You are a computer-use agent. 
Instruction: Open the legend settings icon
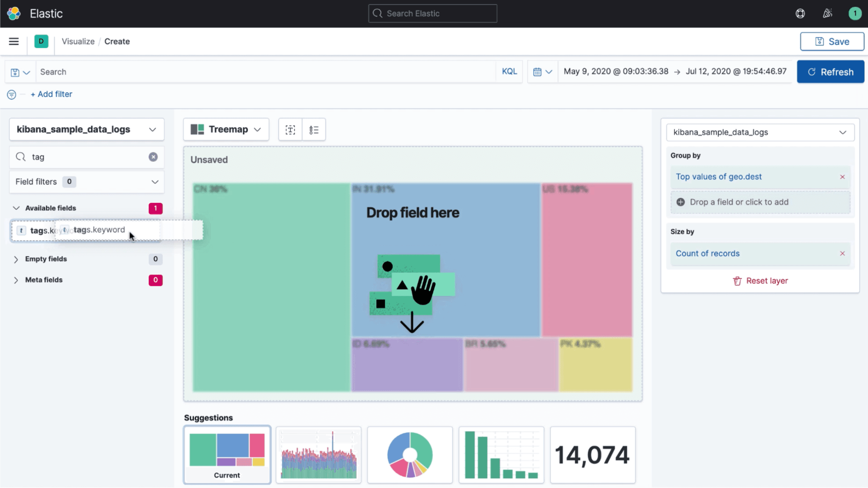pos(314,129)
